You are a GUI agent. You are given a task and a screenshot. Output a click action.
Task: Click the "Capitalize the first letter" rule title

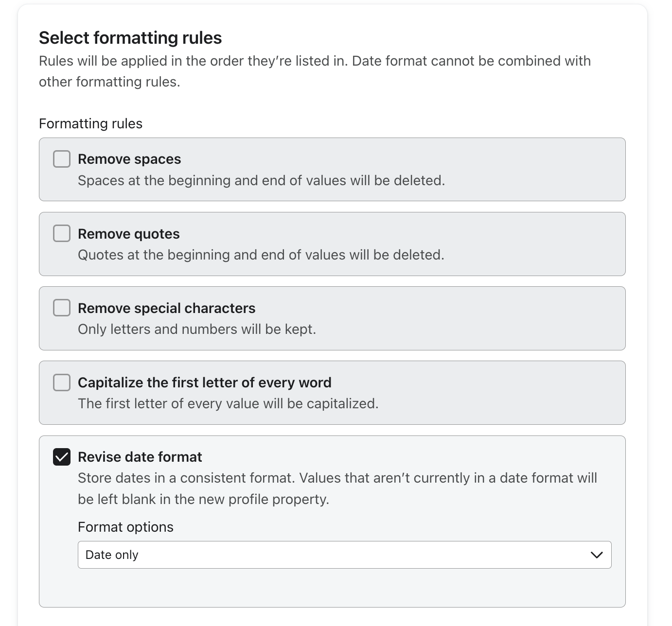[204, 383]
